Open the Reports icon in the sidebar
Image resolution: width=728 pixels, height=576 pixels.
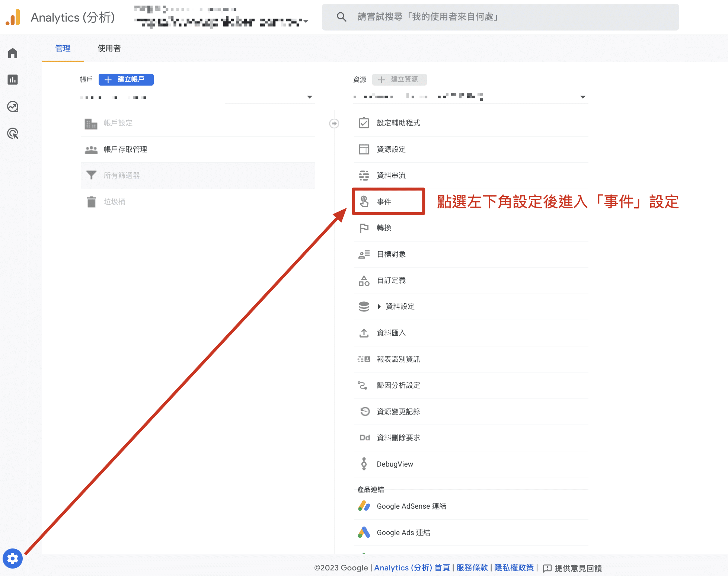tap(13, 80)
